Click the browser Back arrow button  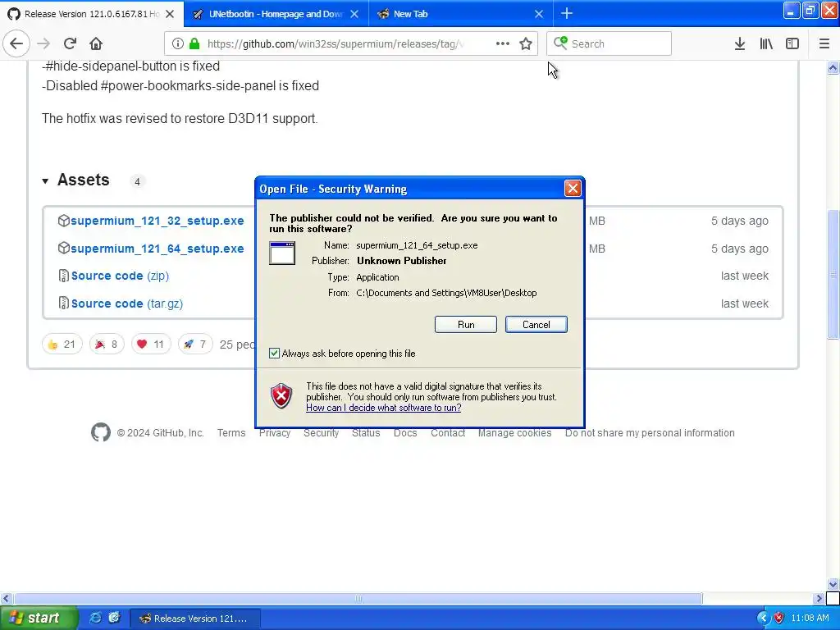coord(16,43)
